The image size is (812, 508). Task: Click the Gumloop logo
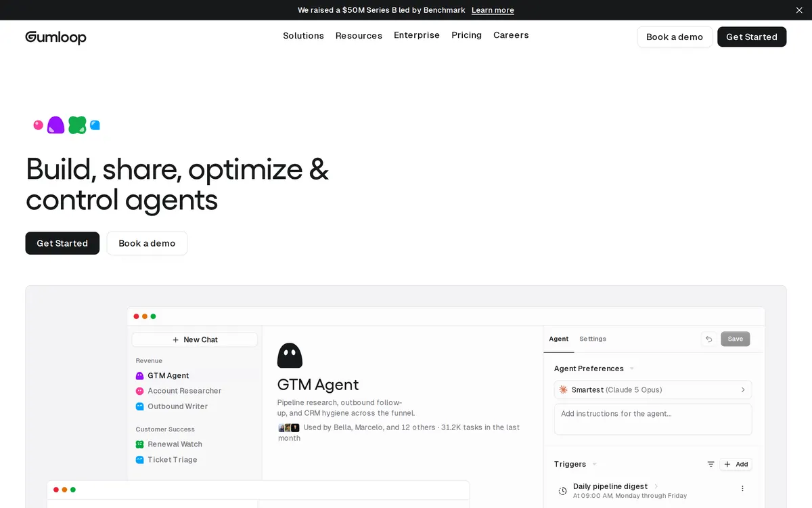point(55,37)
